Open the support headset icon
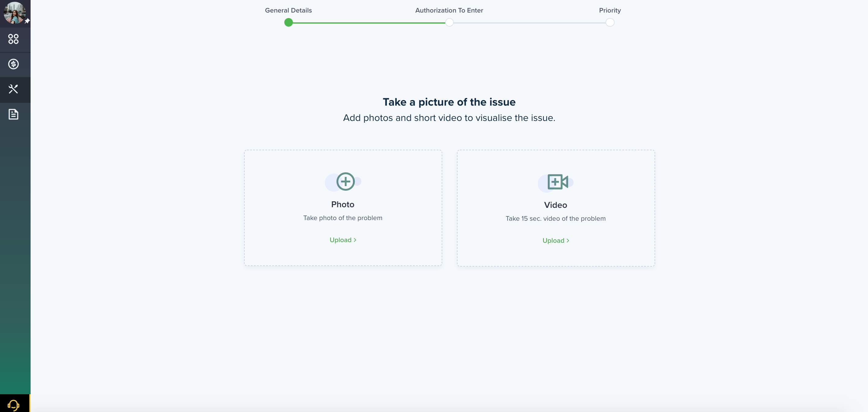The height and width of the screenshot is (412, 868). pyautogui.click(x=13, y=405)
